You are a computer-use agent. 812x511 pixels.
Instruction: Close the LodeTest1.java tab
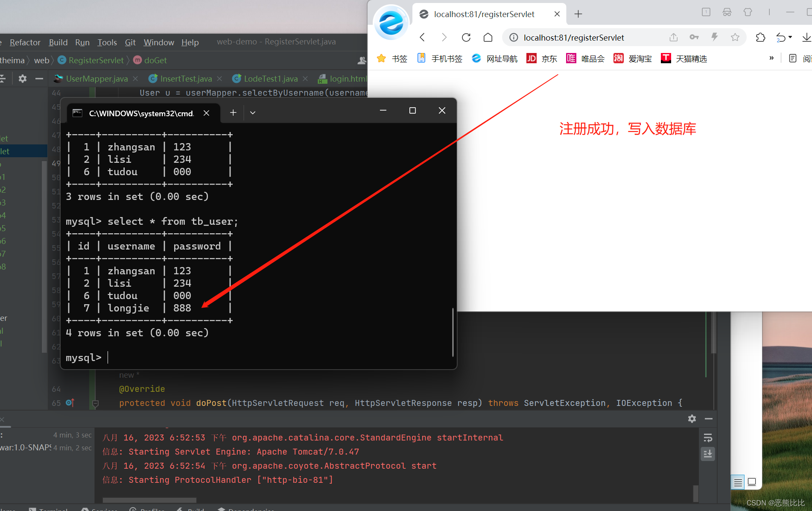click(305, 79)
